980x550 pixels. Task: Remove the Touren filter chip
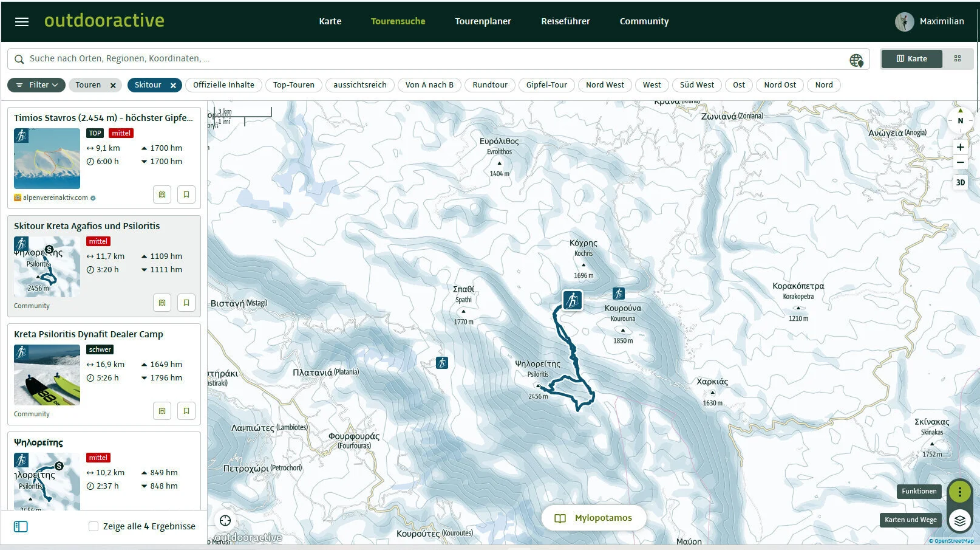(x=113, y=86)
